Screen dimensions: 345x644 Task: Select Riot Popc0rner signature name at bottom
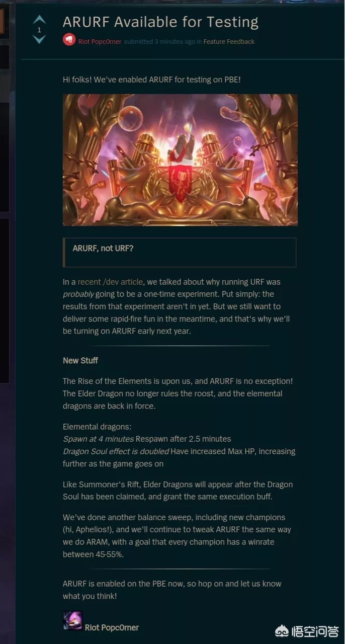point(112,627)
